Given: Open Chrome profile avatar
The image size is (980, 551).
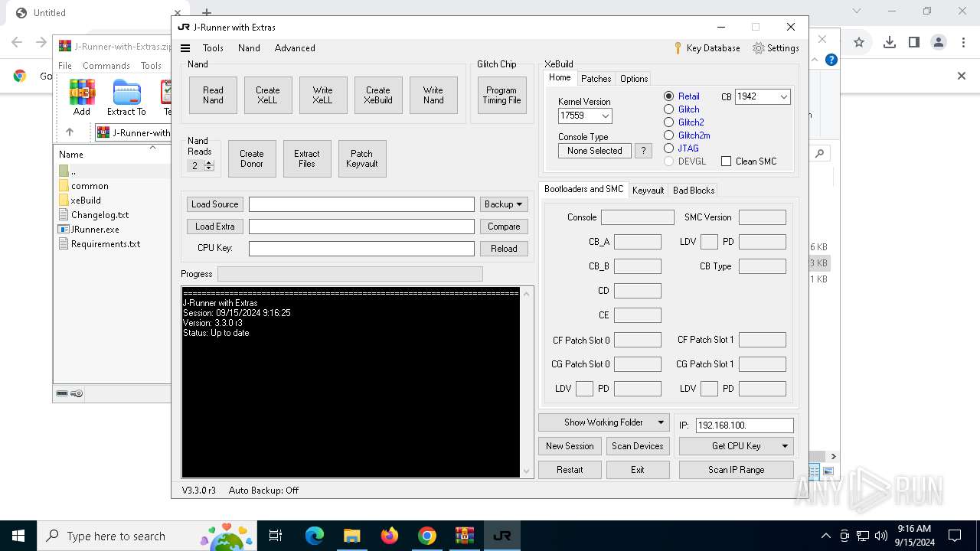Looking at the screenshot, I should 939,43.
